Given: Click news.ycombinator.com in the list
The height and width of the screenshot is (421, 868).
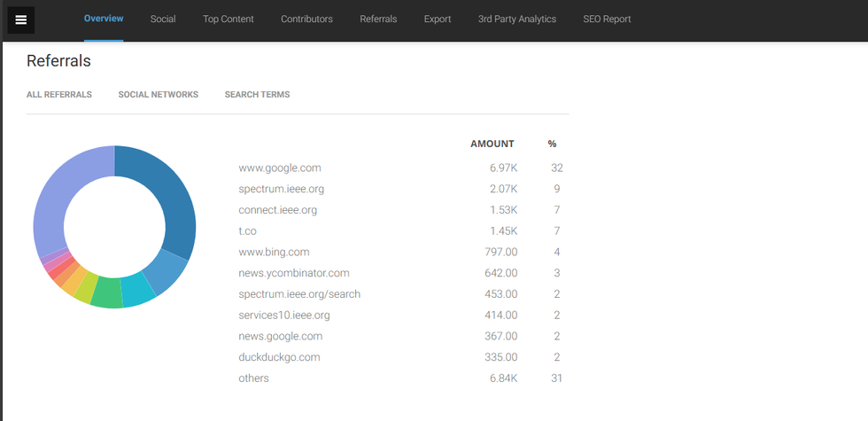Looking at the screenshot, I should coord(294,273).
